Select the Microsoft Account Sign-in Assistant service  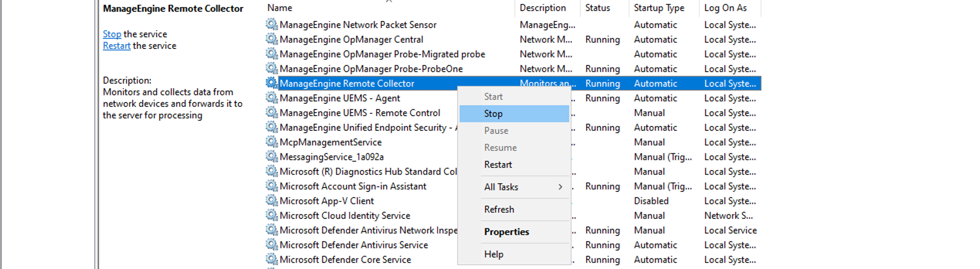click(x=353, y=186)
